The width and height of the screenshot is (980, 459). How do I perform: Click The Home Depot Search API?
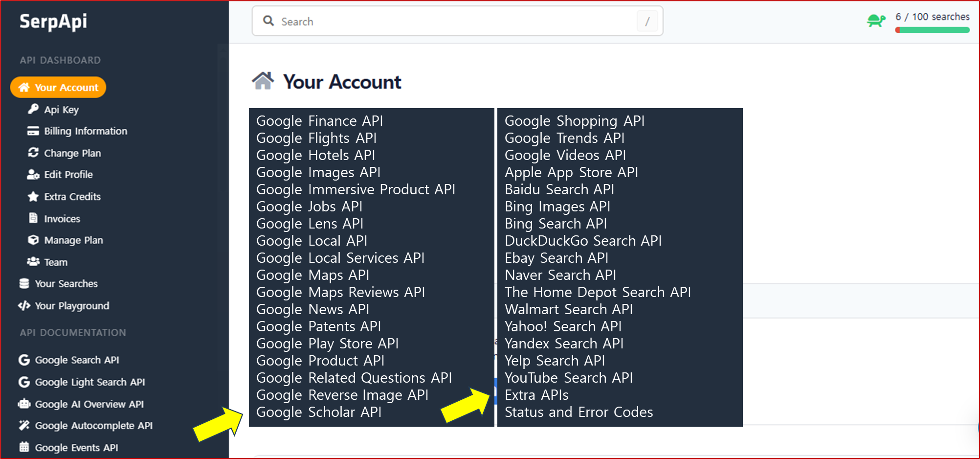tap(598, 292)
